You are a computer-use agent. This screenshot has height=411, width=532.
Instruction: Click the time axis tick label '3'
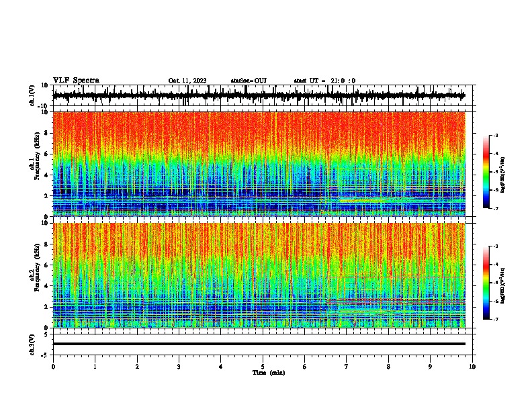tap(179, 367)
